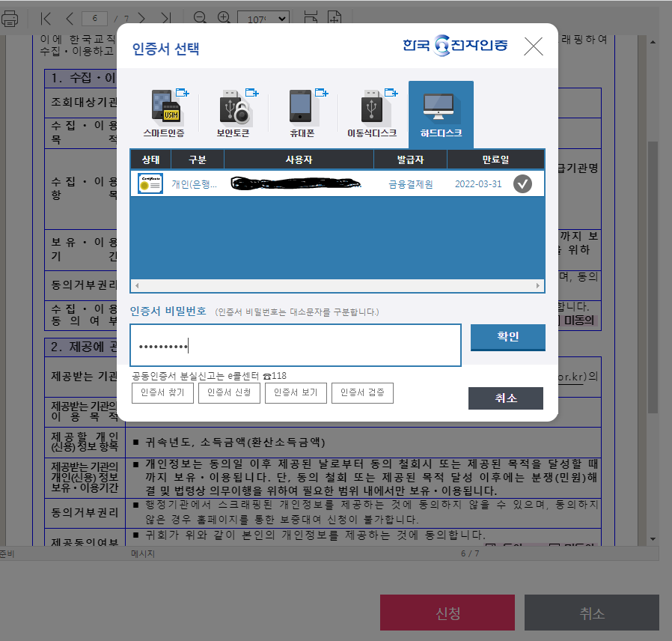The image size is (672, 641).
Task: Cancel the certificate dialog with 취소
Action: click(x=506, y=398)
